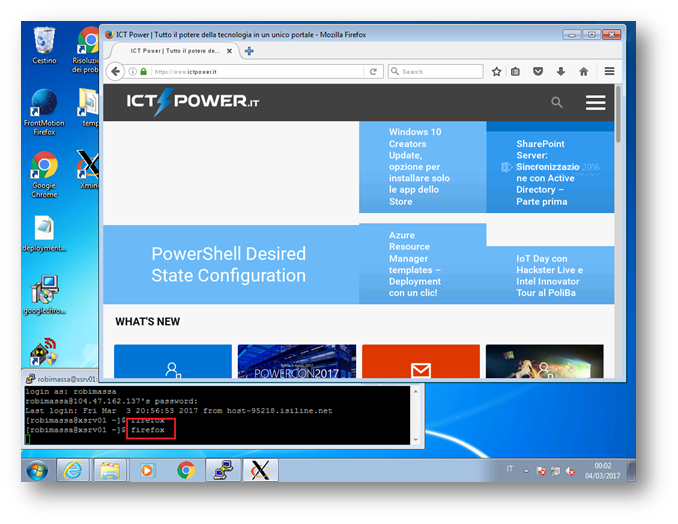Viewport: 678px width, 524px height.
Task: Open the googlechrome installer desktop icon
Action: coord(44,295)
